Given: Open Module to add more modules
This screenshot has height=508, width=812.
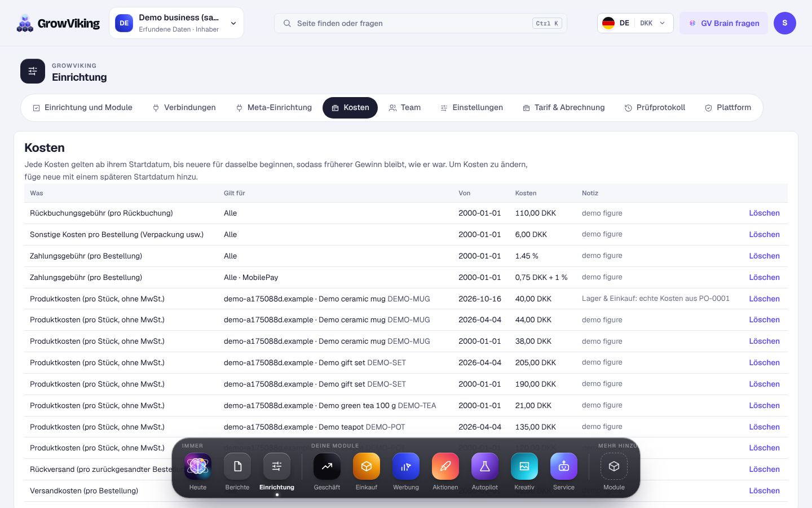Looking at the screenshot, I should (614, 467).
